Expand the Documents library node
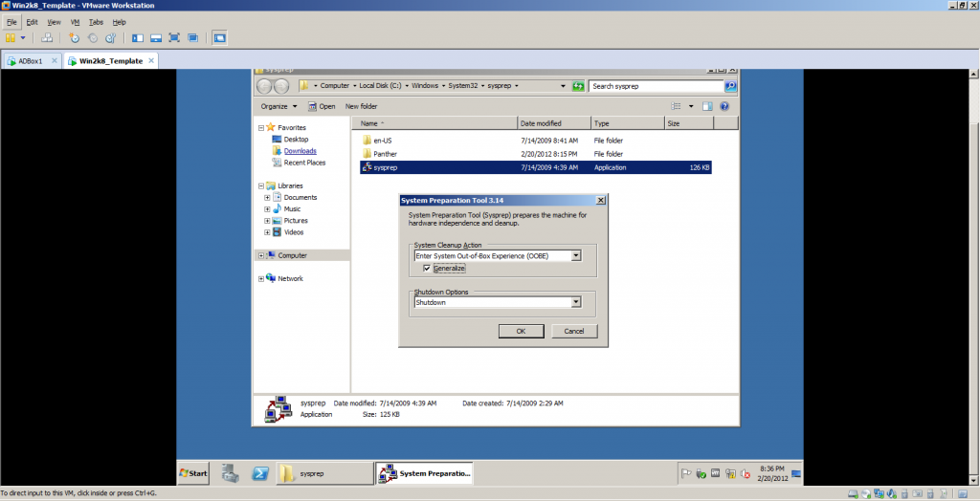The width and height of the screenshot is (980, 501). pos(268,197)
